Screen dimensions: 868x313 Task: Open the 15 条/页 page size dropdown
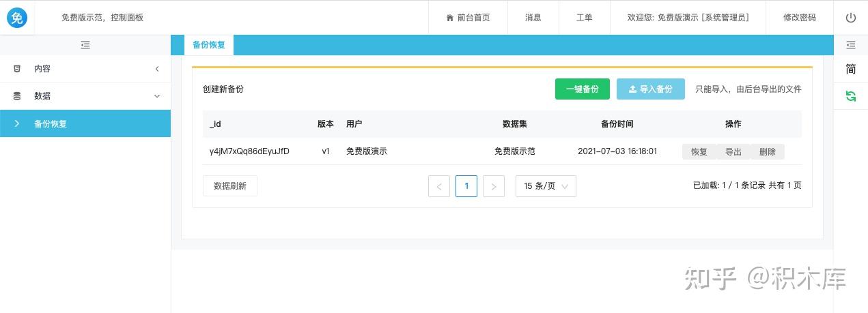(x=546, y=186)
